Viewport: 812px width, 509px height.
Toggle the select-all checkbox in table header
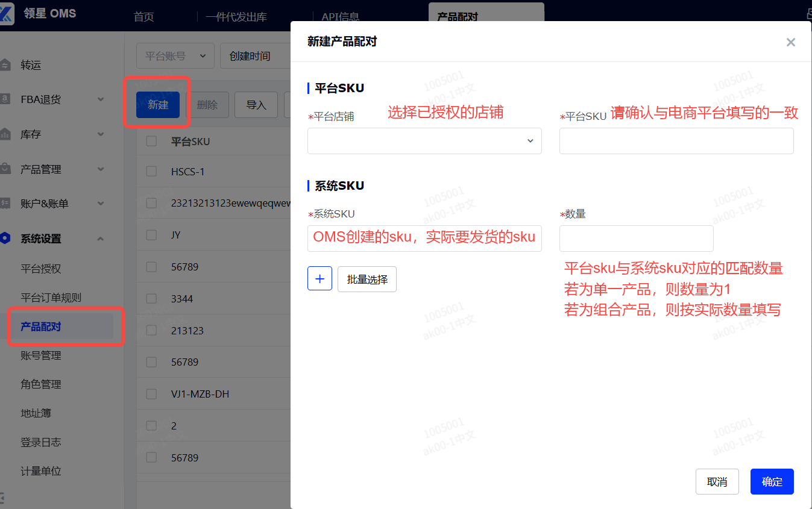[x=151, y=142]
